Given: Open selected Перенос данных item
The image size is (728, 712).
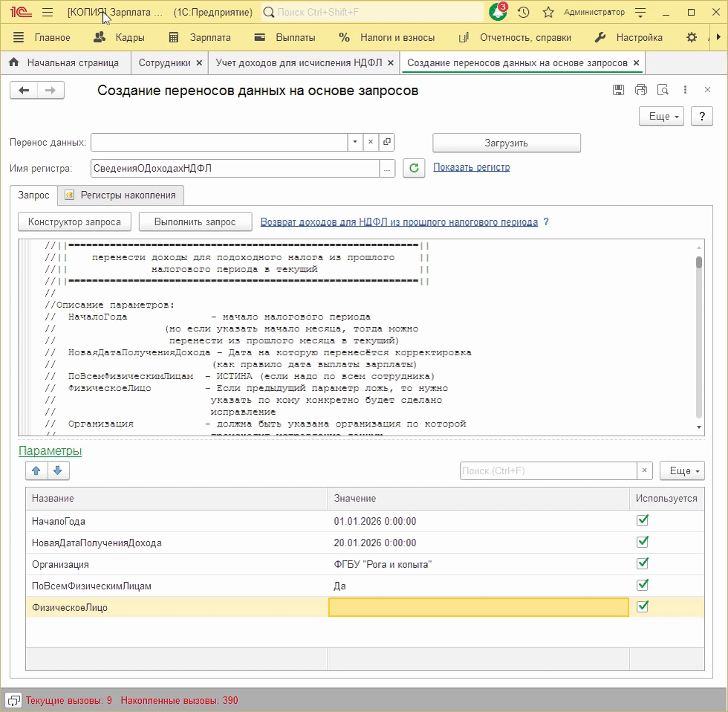Looking at the screenshot, I should tap(386, 142).
